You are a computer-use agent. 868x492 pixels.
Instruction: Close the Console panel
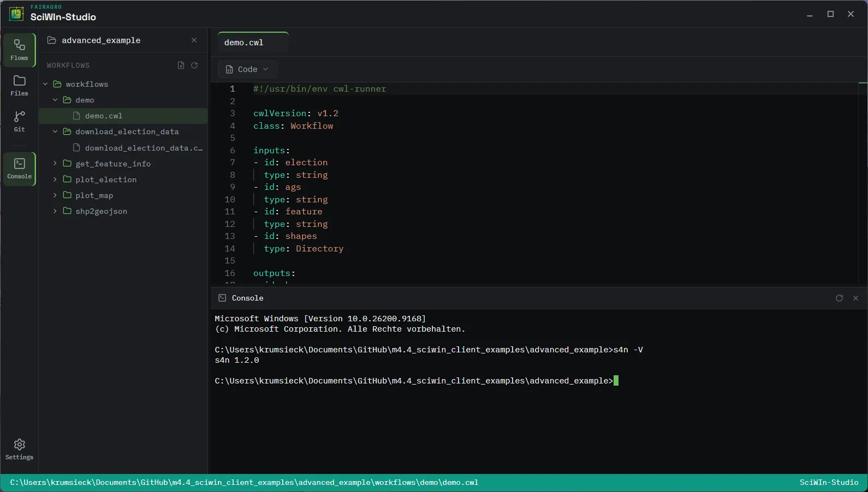(x=855, y=298)
